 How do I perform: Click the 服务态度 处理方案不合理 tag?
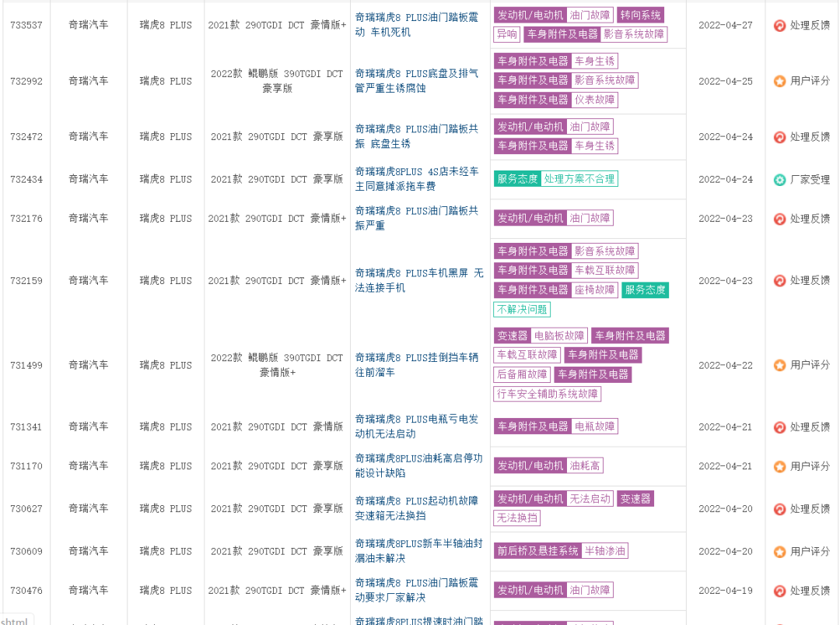pyautogui.click(x=555, y=179)
